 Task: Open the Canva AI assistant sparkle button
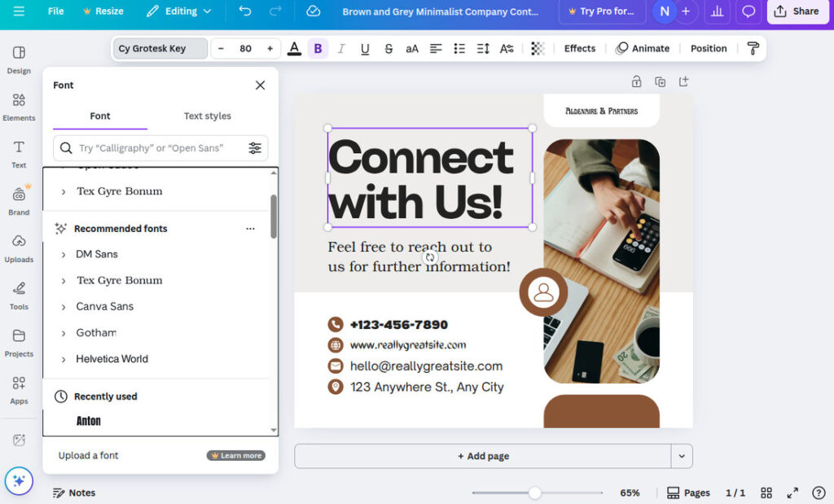pyautogui.click(x=19, y=481)
